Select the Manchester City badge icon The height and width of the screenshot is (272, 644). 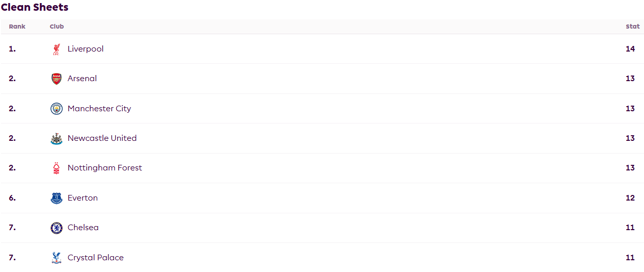coord(57,109)
